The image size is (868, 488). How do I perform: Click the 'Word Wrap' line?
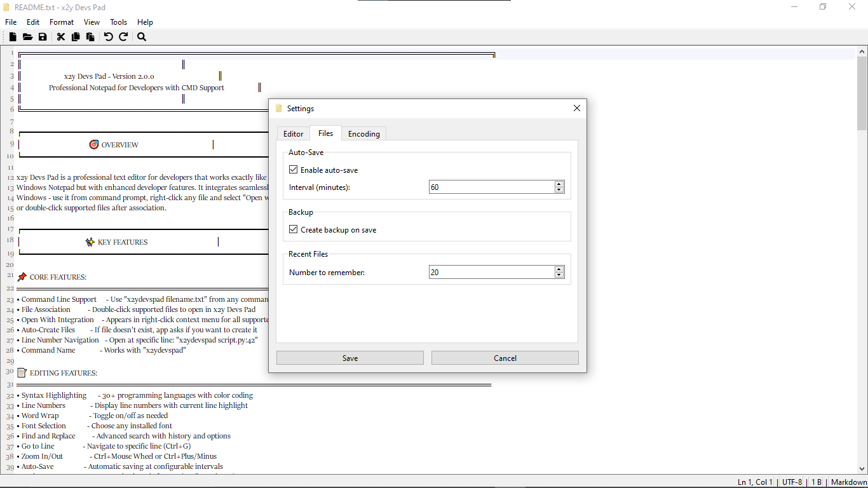pos(92,416)
